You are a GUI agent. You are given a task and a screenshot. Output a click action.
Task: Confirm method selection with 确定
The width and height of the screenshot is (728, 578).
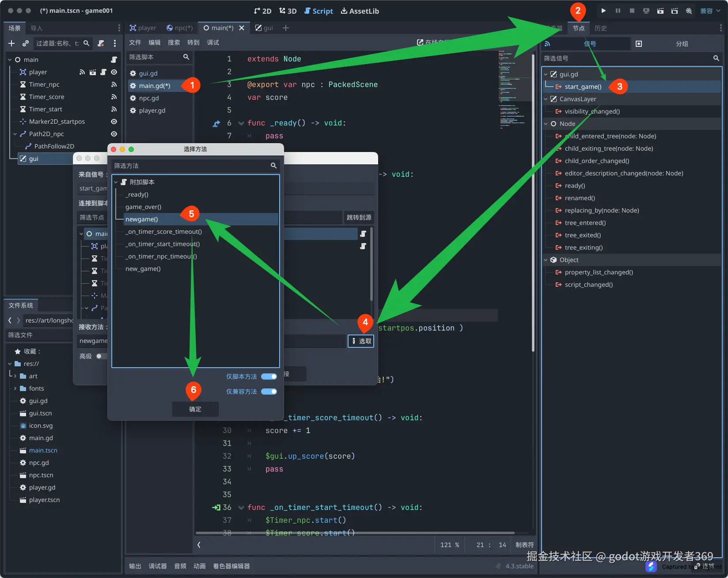195,409
